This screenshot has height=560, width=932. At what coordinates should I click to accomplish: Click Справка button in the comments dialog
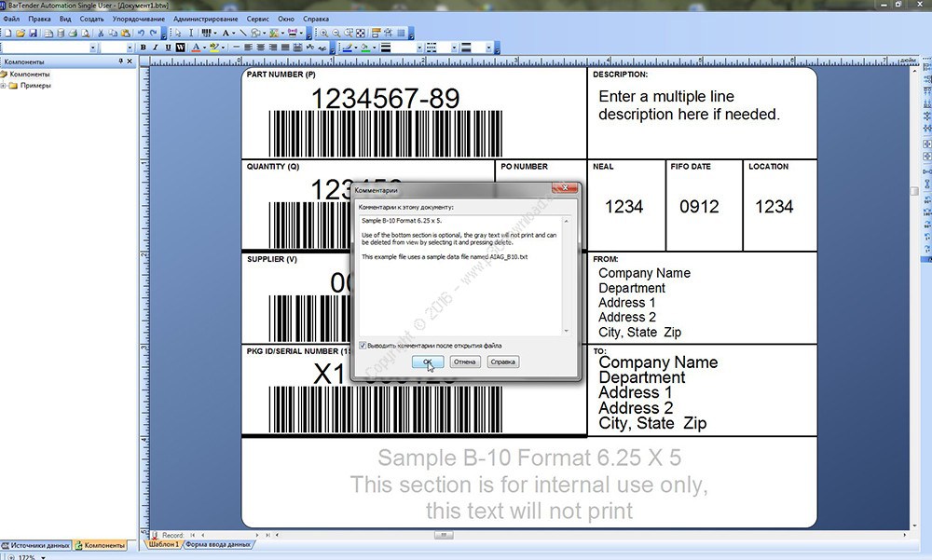point(503,362)
